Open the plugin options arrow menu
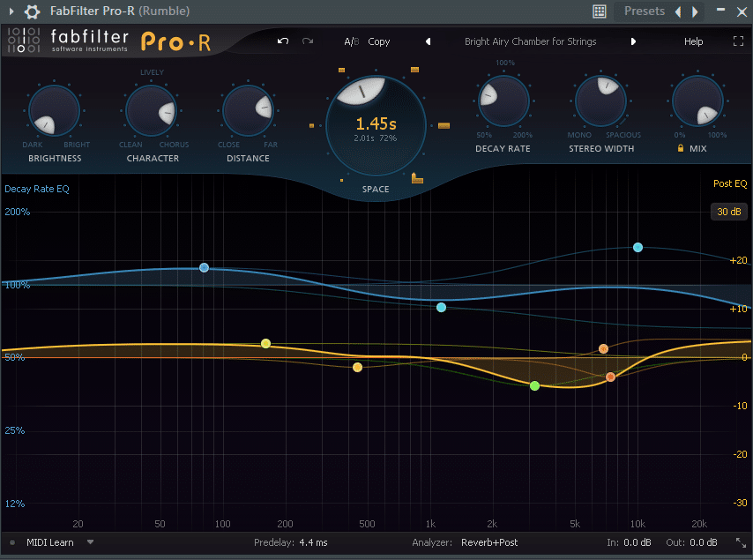The height and width of the screenshot is (560, 753). tap(11, 11)
